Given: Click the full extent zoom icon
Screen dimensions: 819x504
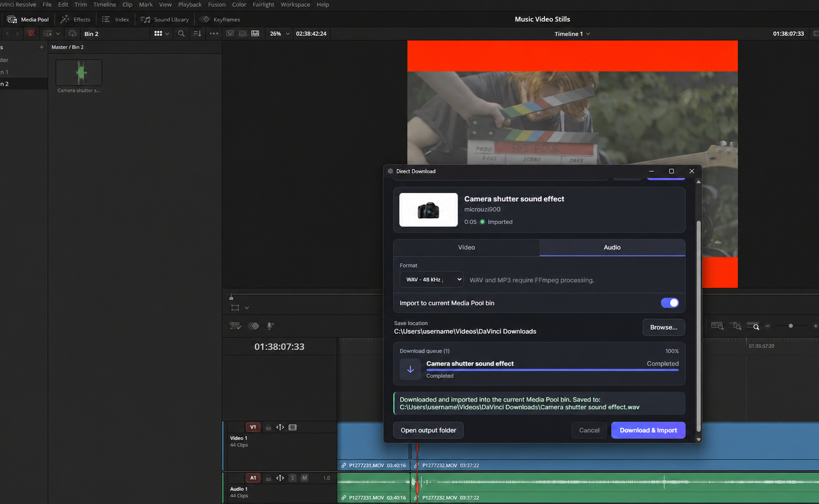Looking at the screenshot, I should 717,326.
